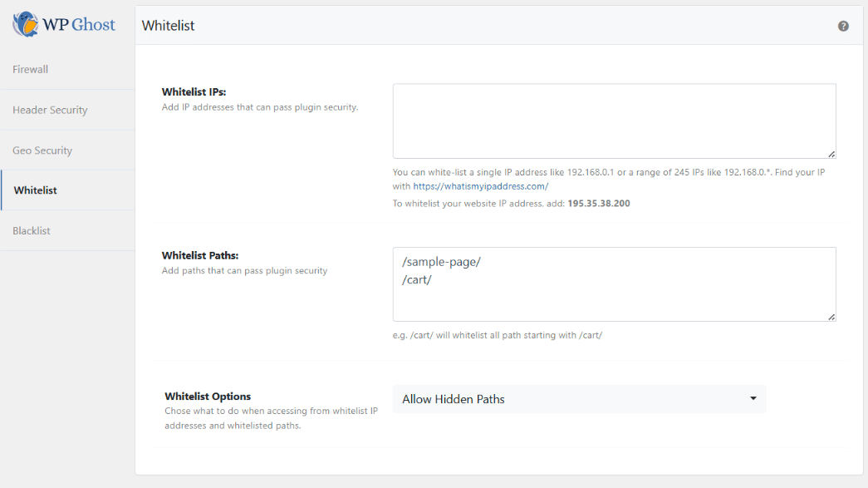Place cursor on the /sample-page/ path line
Screen dimensions: 868x488
point(441,262)
